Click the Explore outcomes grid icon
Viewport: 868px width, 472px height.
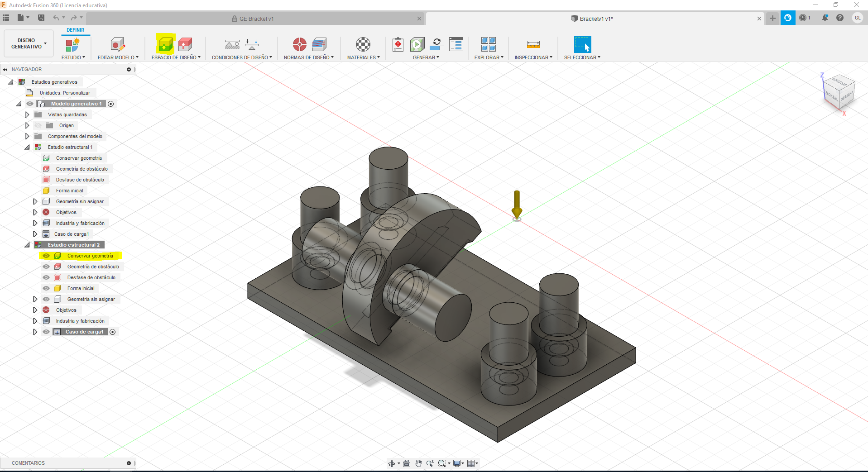(x=489, y=44)
